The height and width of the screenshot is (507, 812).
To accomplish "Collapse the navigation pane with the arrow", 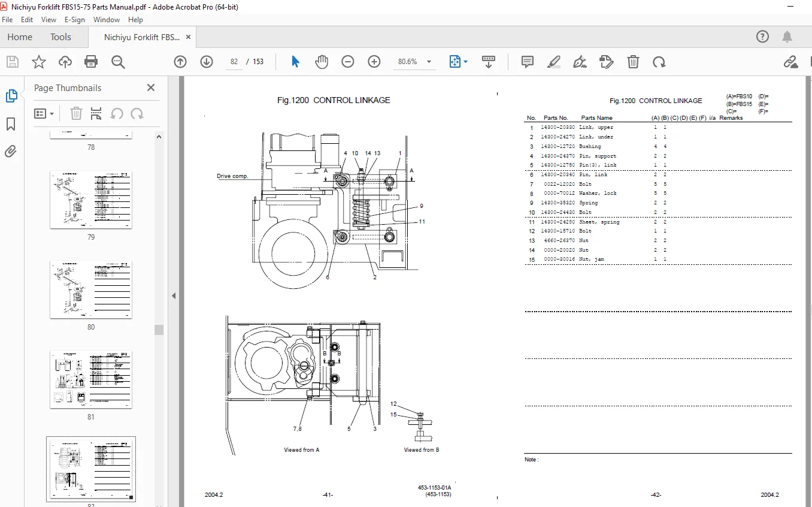I will point(174,295).
